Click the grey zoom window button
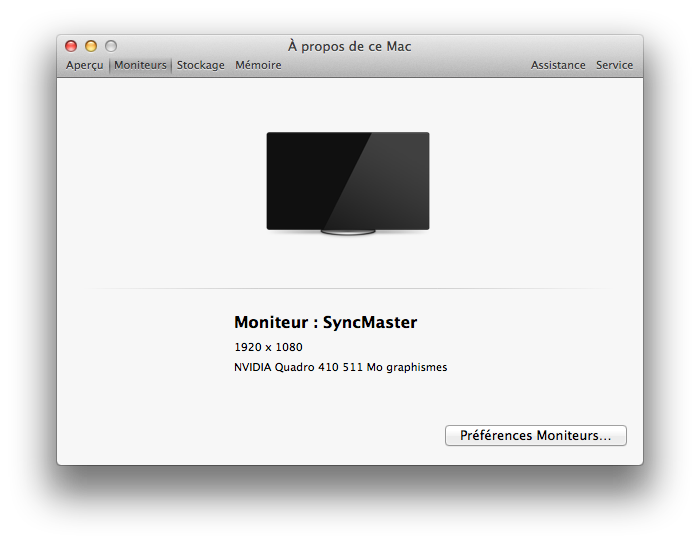The width and height of the screenshot is (700, 544). (x=111, y=46)
